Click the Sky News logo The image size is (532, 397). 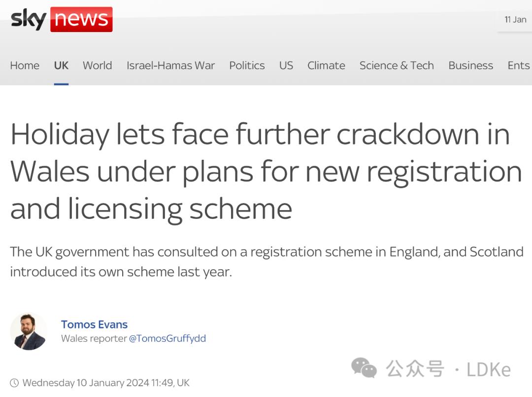point(62,19)
